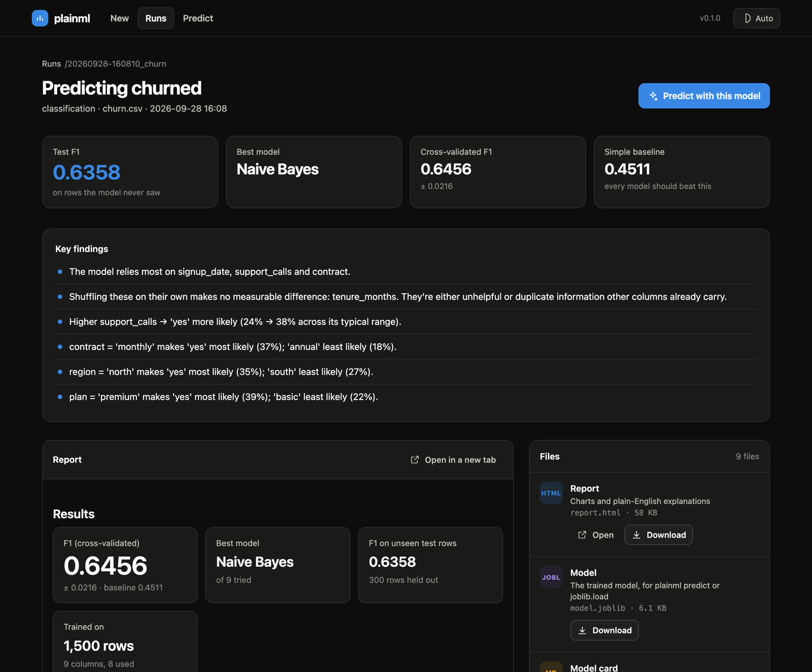Click Test F1 value 0.6358

pyautogui.click(x=87, y=172)
